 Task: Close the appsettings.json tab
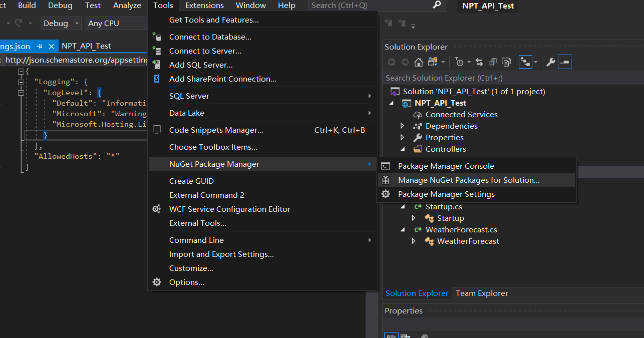tap(51, 46)
